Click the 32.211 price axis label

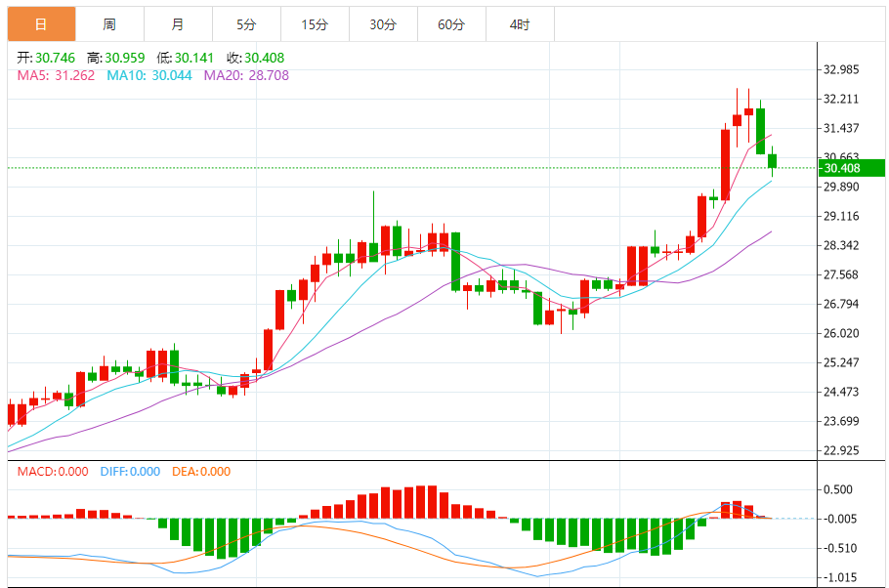(x=841, y=100)
